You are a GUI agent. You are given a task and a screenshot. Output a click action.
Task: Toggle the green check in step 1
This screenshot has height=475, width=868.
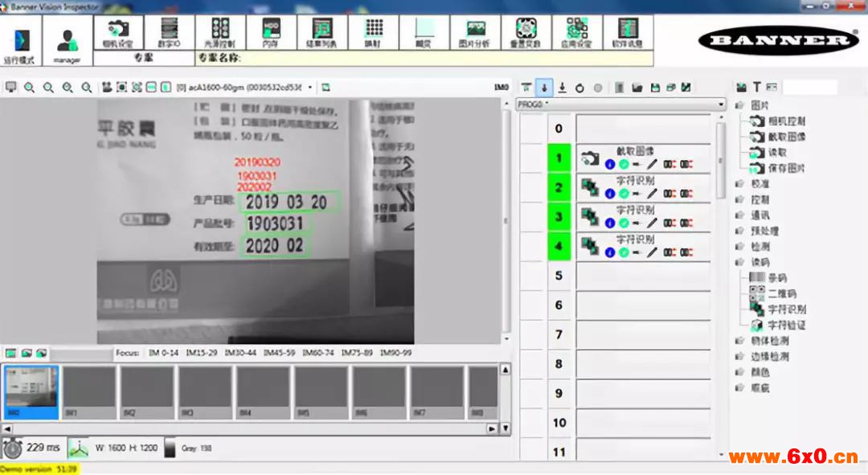pos(624,164)
